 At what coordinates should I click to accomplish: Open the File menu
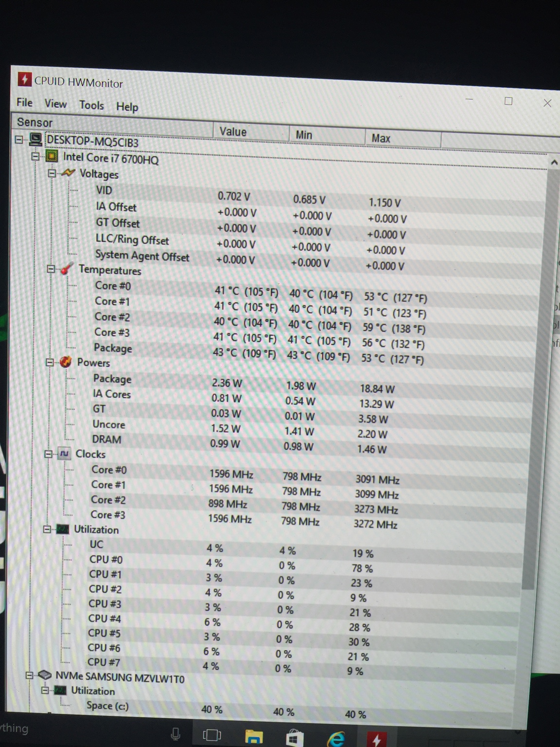pos(24,102)
